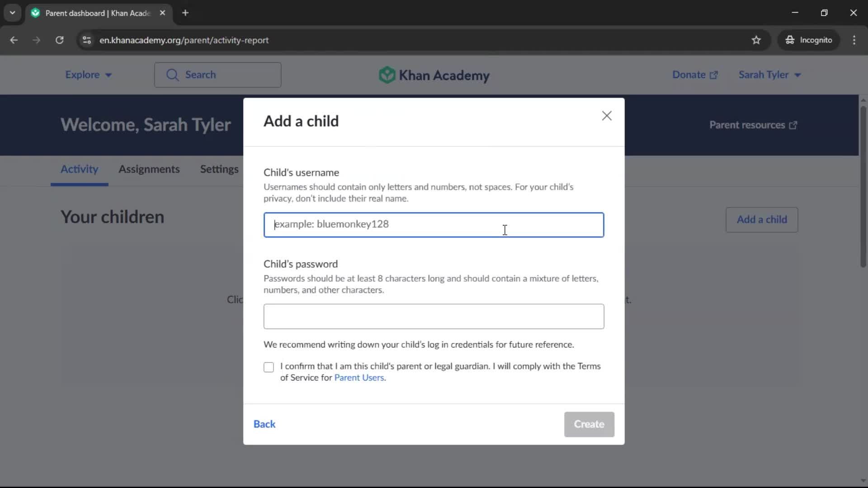Open the Parent resources link
This screenshot has height=488, width=868.
coord(753,125)
